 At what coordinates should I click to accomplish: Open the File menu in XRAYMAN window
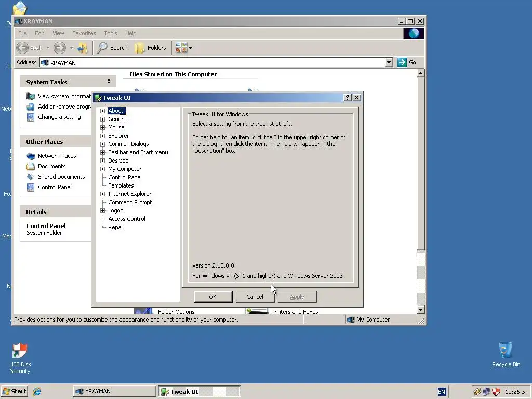pos(22,33)
